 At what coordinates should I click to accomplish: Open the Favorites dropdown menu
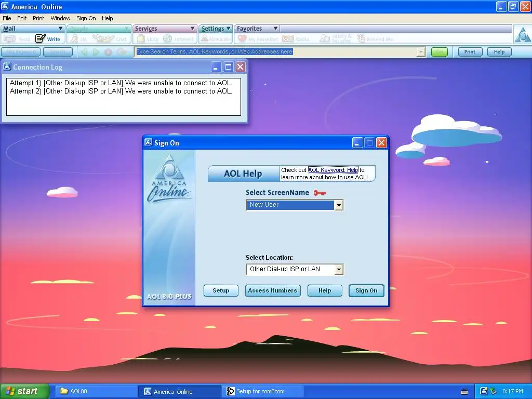257,29
